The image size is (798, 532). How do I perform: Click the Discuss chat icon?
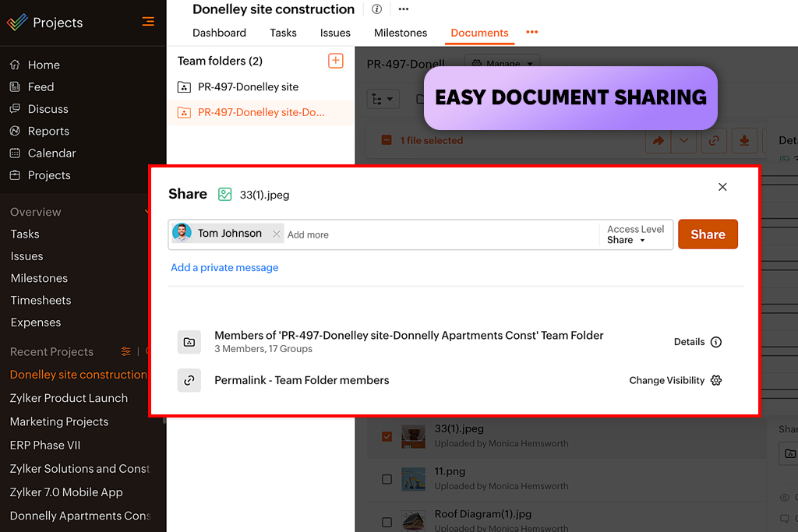(x=16, y=109)
